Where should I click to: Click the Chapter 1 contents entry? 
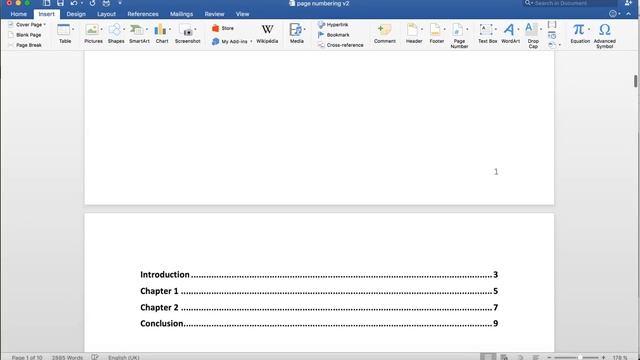click(319, 291)
